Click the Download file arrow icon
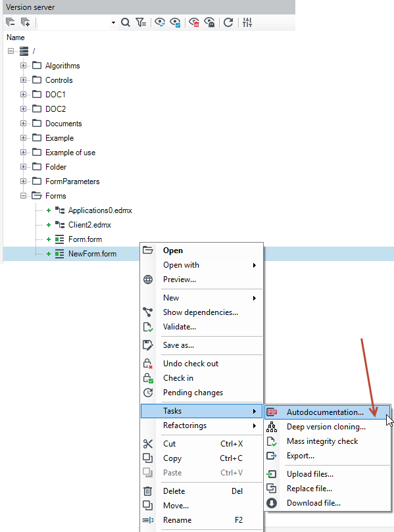394x532 pixels. tap(272, 503)
